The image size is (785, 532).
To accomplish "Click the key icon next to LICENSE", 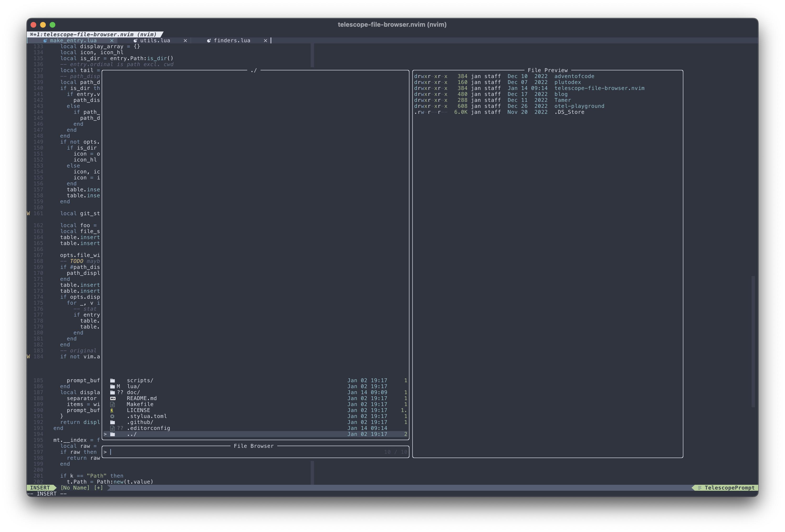I will coord(112,410).
